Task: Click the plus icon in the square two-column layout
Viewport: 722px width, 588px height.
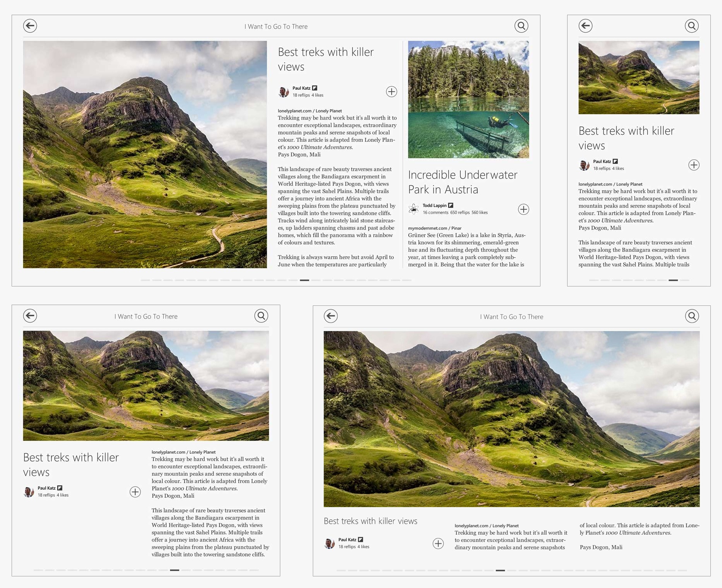Action: [x=135, y=492]
